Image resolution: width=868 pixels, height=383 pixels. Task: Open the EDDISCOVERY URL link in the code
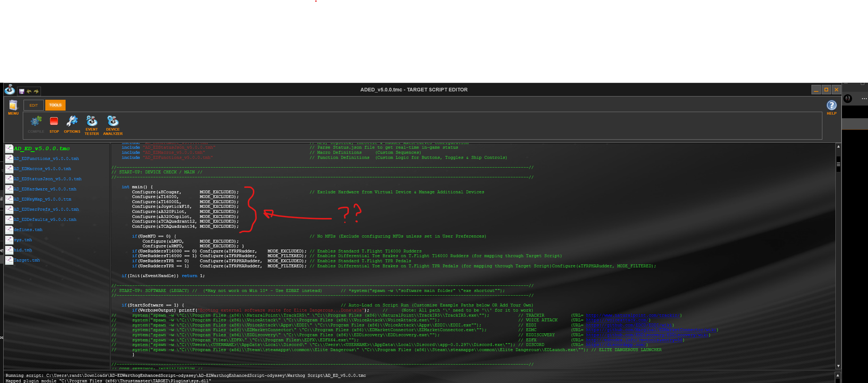pos(647,335)
